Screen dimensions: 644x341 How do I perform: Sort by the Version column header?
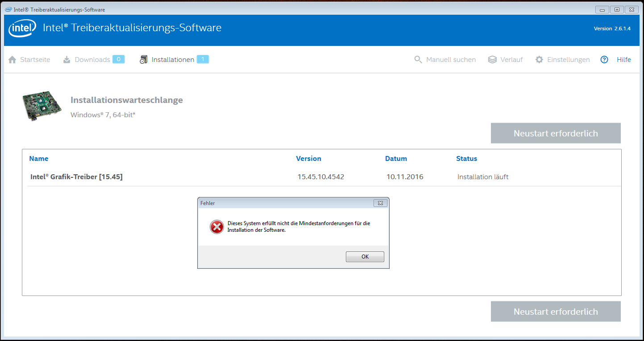[x=308, y=159]
